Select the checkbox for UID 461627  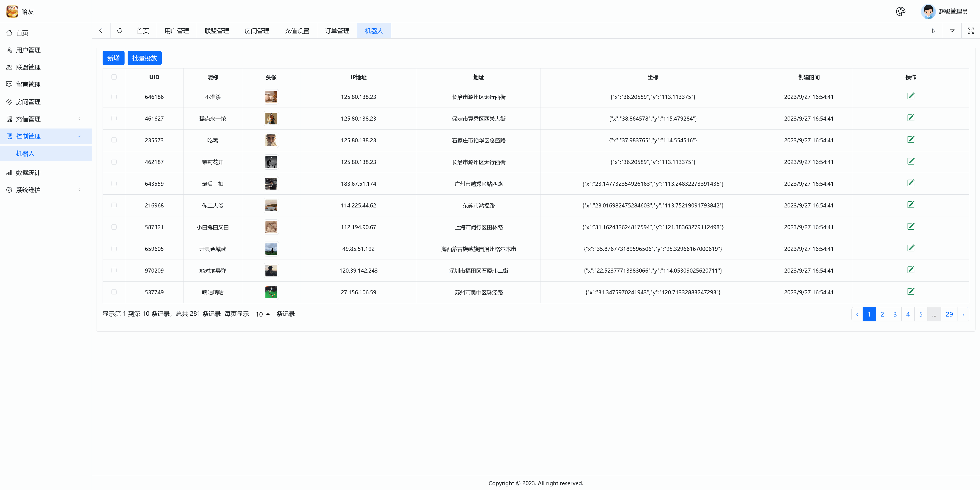114,118
